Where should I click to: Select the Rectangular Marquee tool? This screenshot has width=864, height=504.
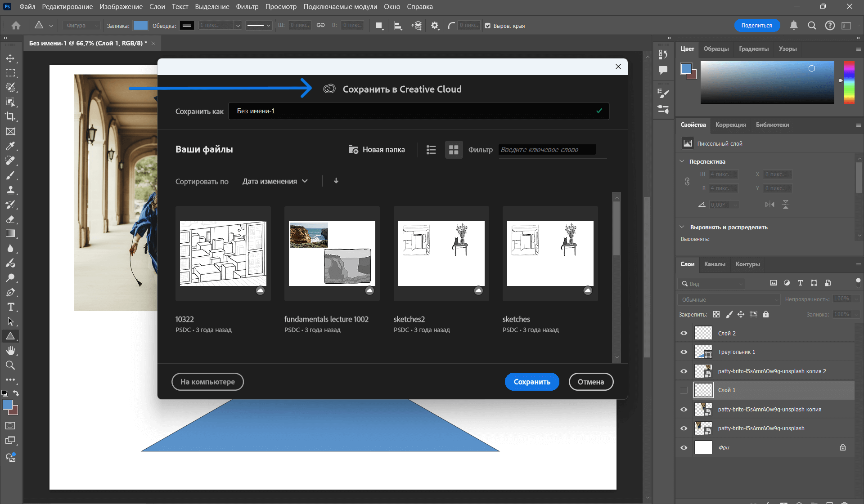[10, 73]
